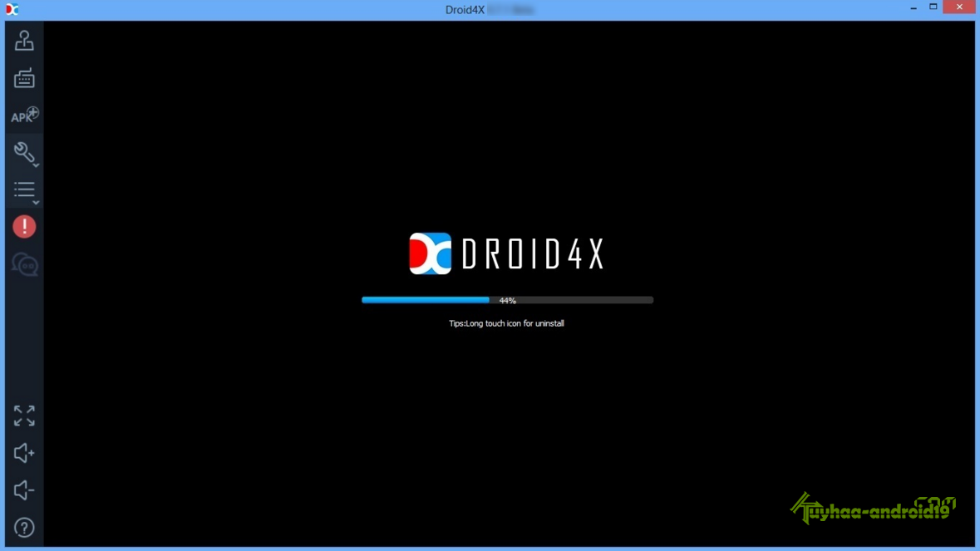Open the wrench settings tool

[23, 152]
